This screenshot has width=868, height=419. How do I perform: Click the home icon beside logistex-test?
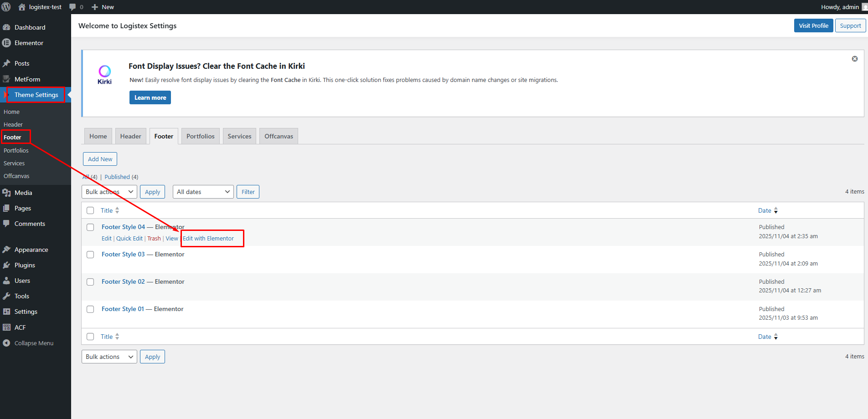pyautogui.click(x=22, y=7)
